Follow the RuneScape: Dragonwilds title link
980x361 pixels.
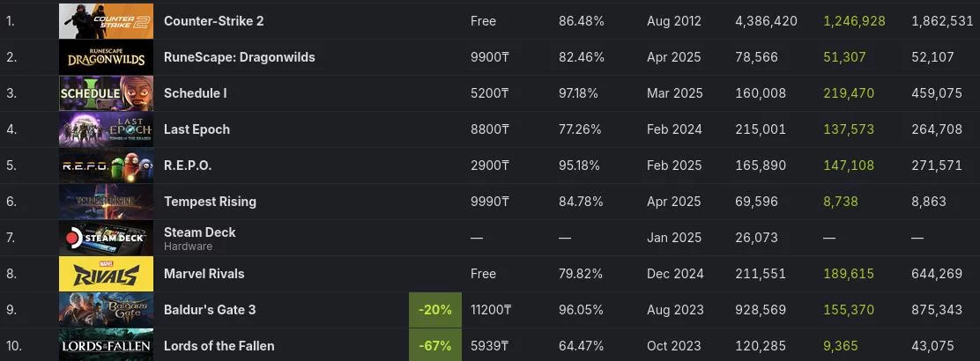240,57
